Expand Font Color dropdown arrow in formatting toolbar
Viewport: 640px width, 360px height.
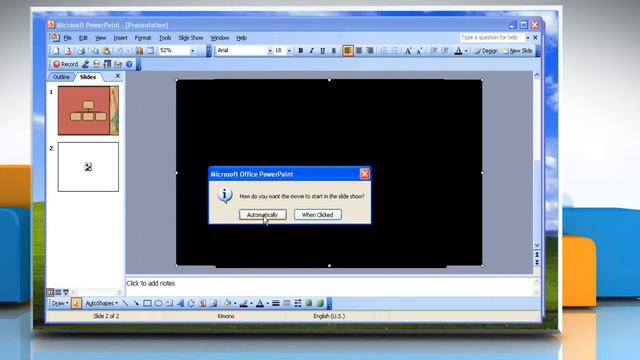click(x=466, y=51)
